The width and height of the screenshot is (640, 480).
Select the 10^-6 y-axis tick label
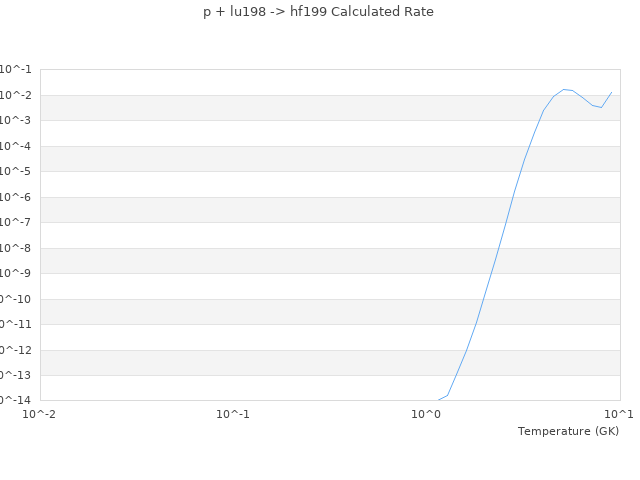point(16,197)
